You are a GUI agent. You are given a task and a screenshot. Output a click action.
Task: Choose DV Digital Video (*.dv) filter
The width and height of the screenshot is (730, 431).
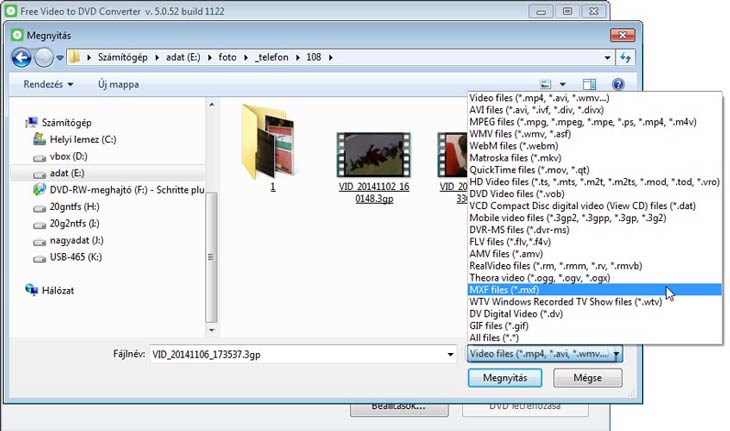595,314
